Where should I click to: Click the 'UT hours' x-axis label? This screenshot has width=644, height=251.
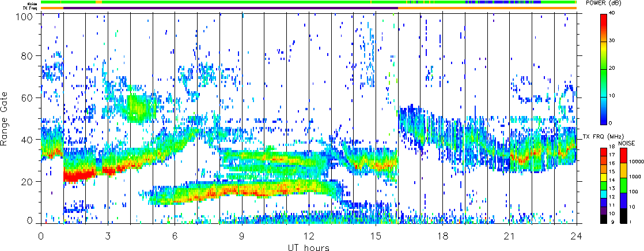click(x=308, y=247)
